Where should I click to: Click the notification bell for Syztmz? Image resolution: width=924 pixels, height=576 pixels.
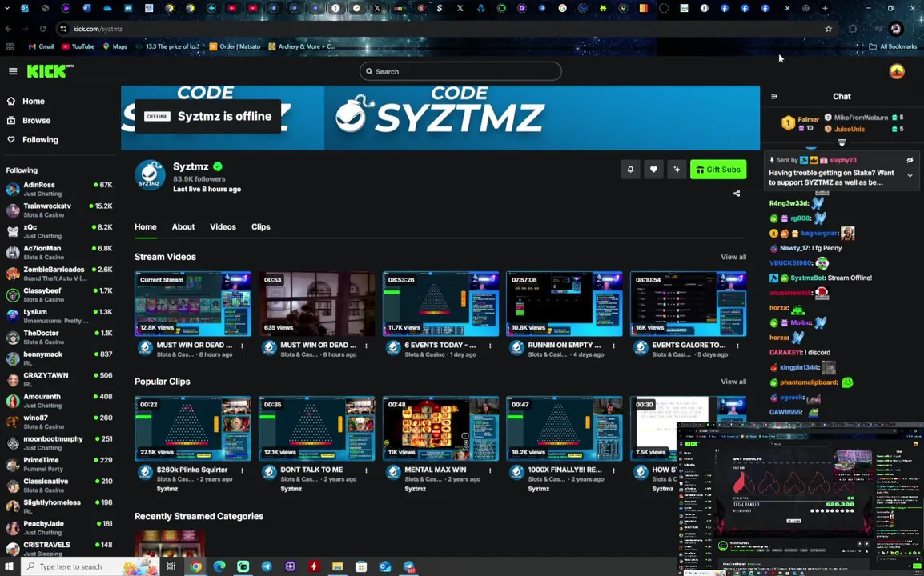coord(630,170)
